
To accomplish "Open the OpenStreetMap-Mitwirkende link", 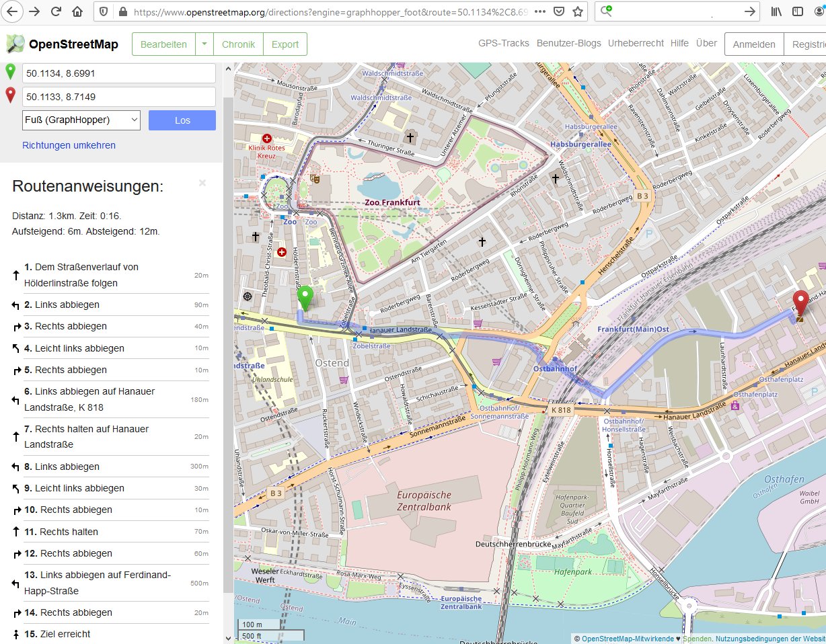I will tap(628, 639).
